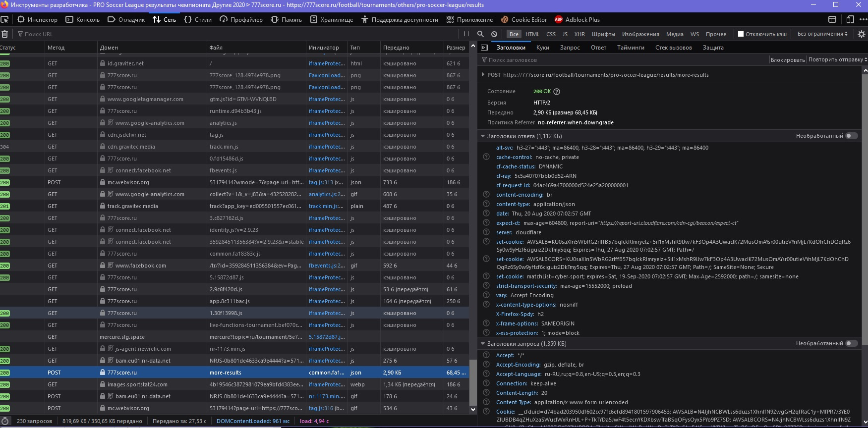
Task: Open help icon for server header
Action: point(486,232)
